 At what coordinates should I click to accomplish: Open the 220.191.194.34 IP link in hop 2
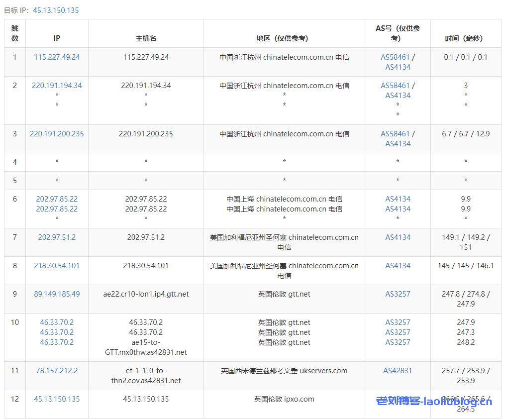point(57,86)
